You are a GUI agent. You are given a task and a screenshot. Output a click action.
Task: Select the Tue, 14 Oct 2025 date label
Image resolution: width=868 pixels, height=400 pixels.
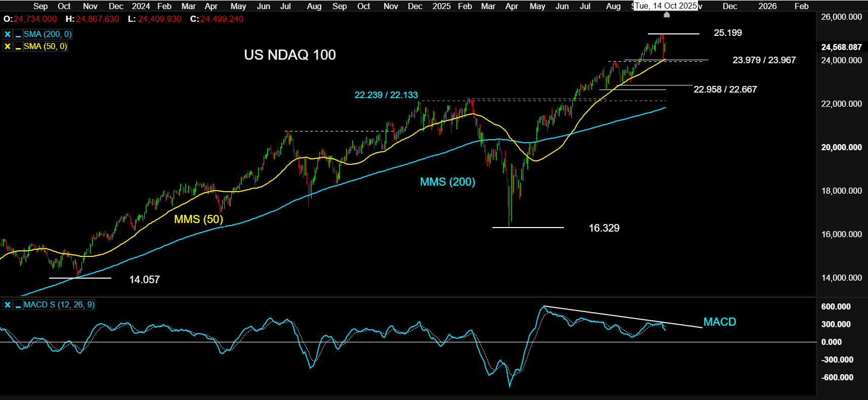click(666, 6)
